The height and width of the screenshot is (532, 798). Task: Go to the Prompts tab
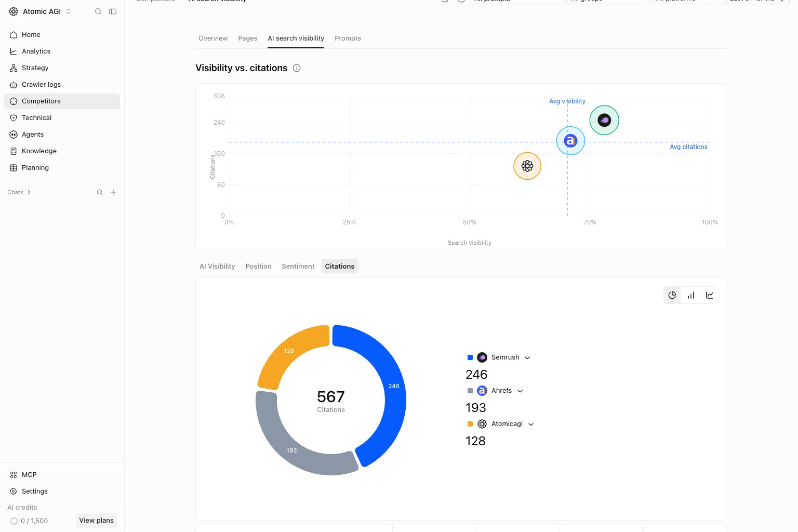(348, 38)
